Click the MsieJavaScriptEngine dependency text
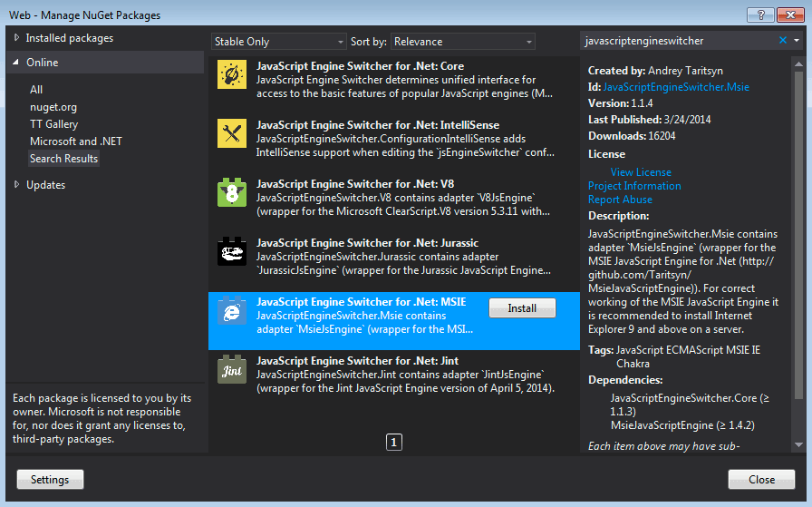 click(682, 425)
